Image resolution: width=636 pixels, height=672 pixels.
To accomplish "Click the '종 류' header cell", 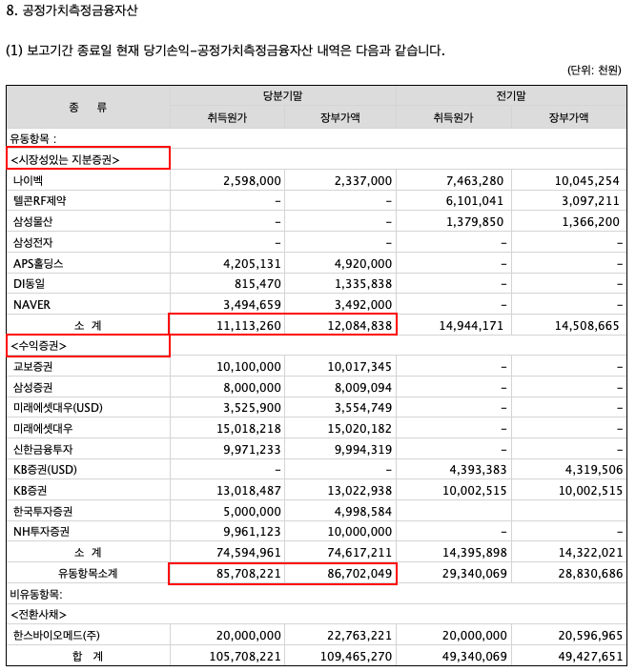I will tap(88, 107).
